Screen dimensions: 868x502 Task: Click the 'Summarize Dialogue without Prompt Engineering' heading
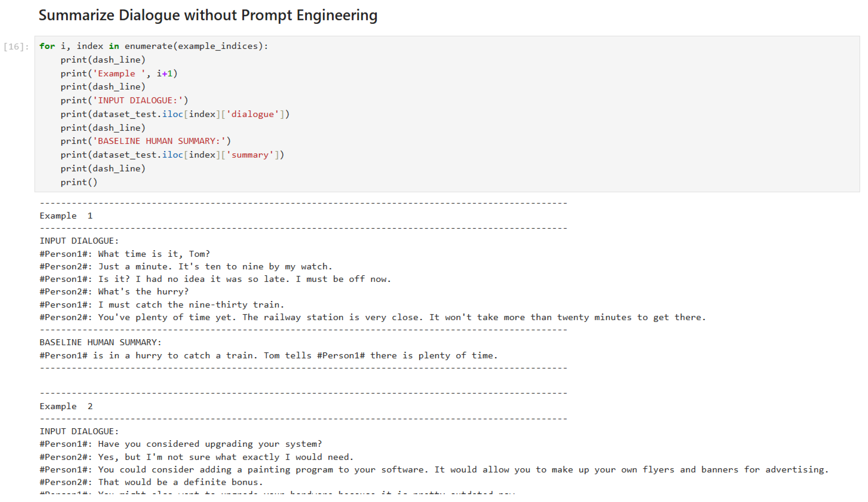[x=208, y=16]
